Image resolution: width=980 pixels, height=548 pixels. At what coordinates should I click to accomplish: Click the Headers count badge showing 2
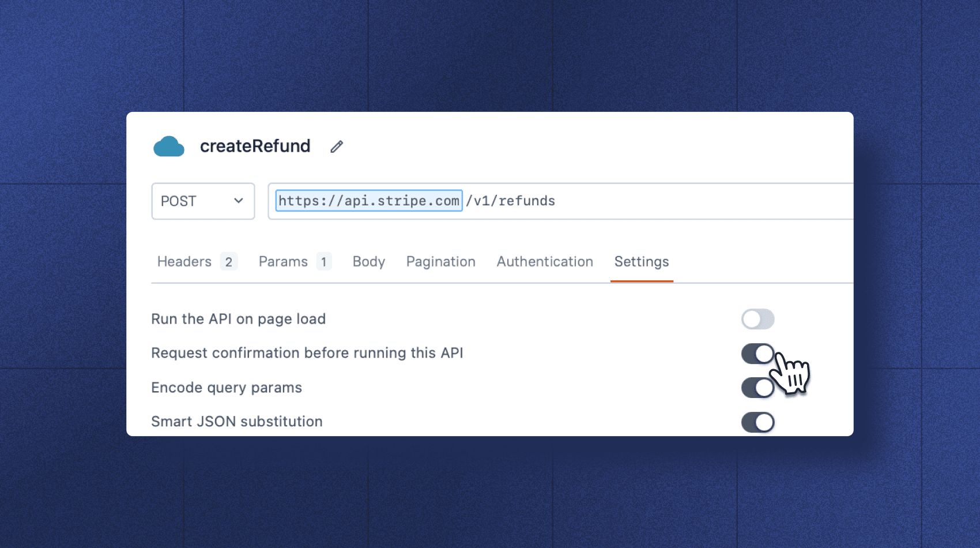(228, 261)
